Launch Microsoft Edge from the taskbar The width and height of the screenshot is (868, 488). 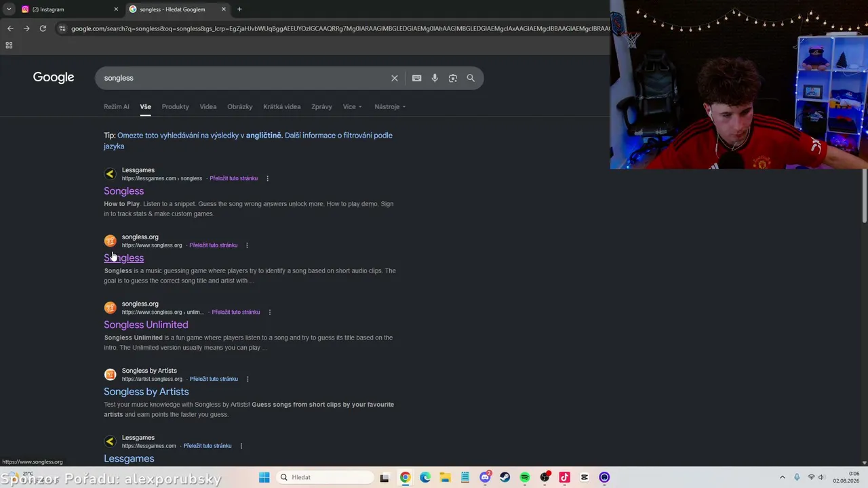[x=425, y=477]
